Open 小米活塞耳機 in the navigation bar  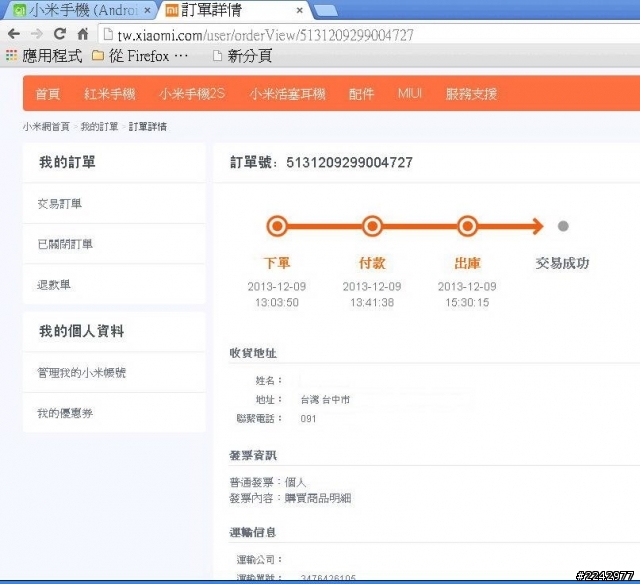pyautogui.click(x=287, y=94)
